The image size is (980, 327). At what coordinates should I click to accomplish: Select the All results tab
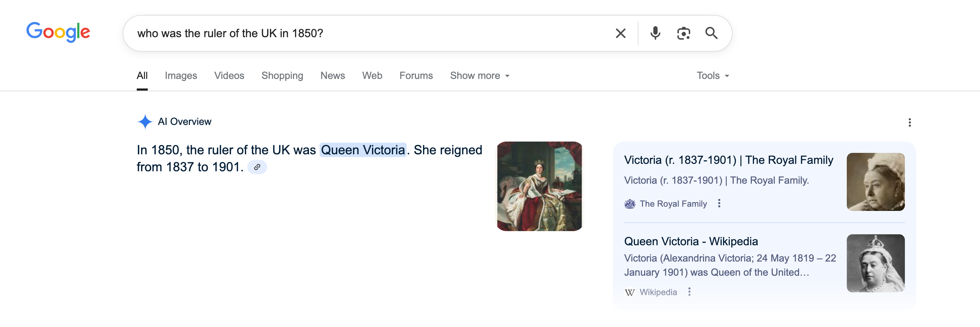tap(142, 76)
